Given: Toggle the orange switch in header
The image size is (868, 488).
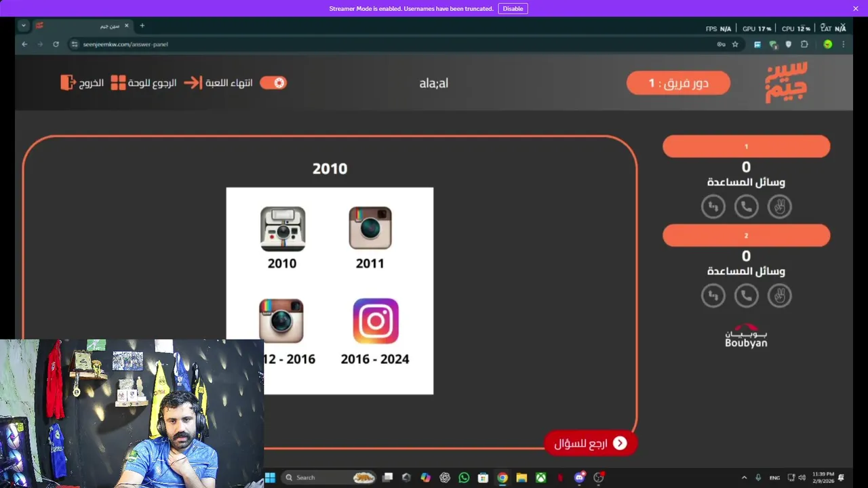Looking at the screenshot, I should click(x=273, y=83).
